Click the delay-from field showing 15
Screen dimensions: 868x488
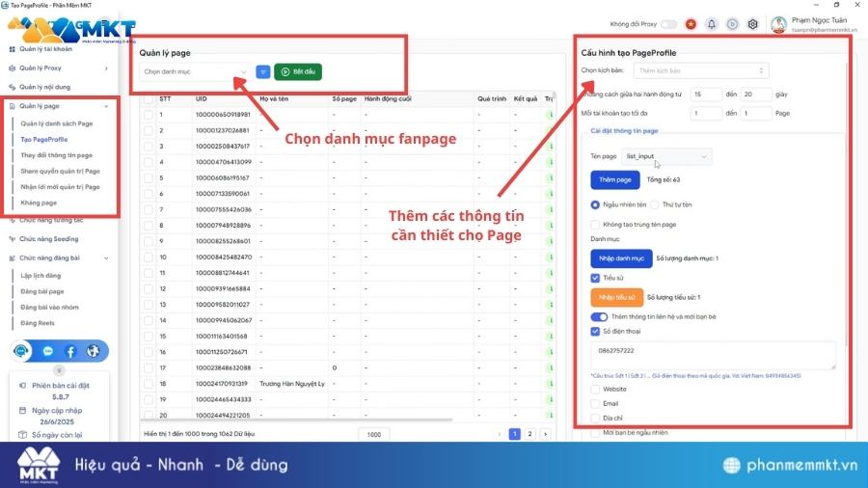coord(706,95)
